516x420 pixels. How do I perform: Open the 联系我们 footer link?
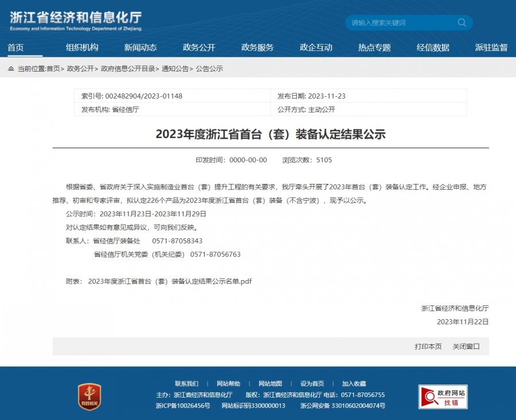186,383
